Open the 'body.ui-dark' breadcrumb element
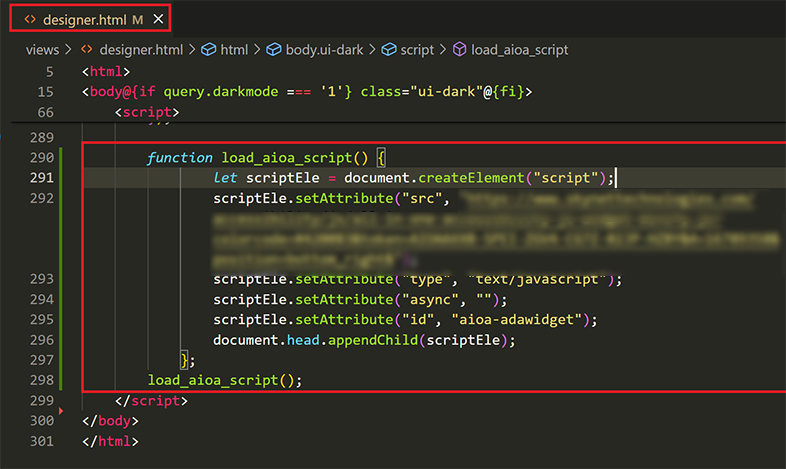The image size is (786, 469). [x=324, y=50]
